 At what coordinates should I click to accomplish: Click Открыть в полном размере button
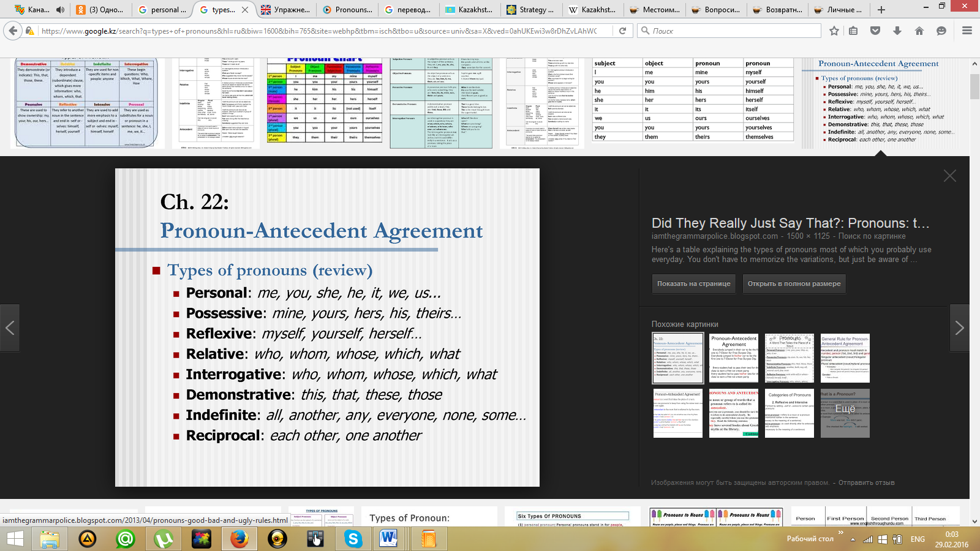coord(794,283)
